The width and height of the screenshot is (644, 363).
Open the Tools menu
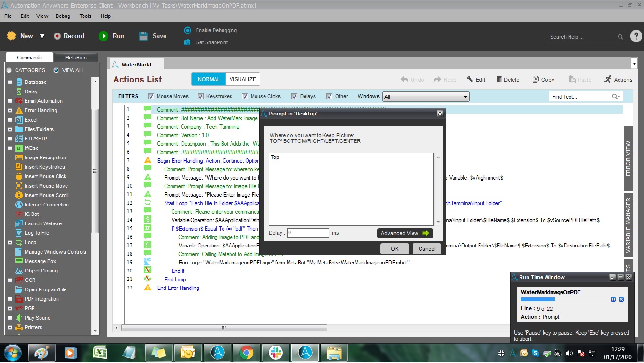85,16
